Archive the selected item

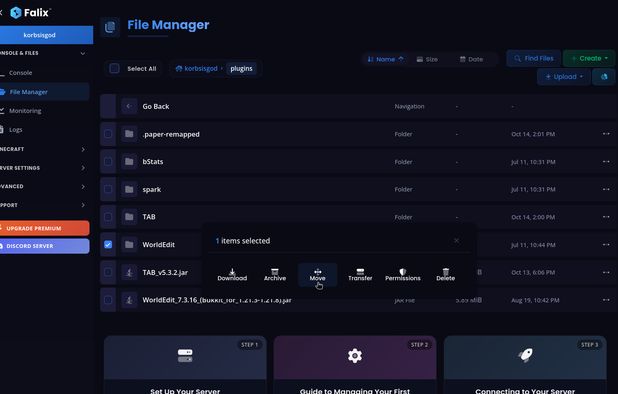coord(275,275)
